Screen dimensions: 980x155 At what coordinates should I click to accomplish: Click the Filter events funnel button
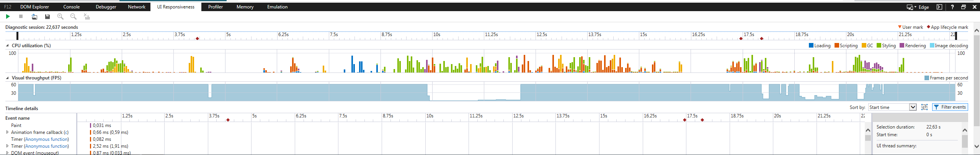tap(950, 107)
